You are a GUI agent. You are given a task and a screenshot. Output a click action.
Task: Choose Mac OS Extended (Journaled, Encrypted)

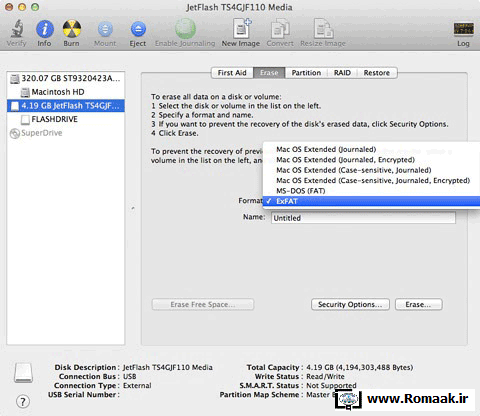pyautogui.click(x=371, y=160)
